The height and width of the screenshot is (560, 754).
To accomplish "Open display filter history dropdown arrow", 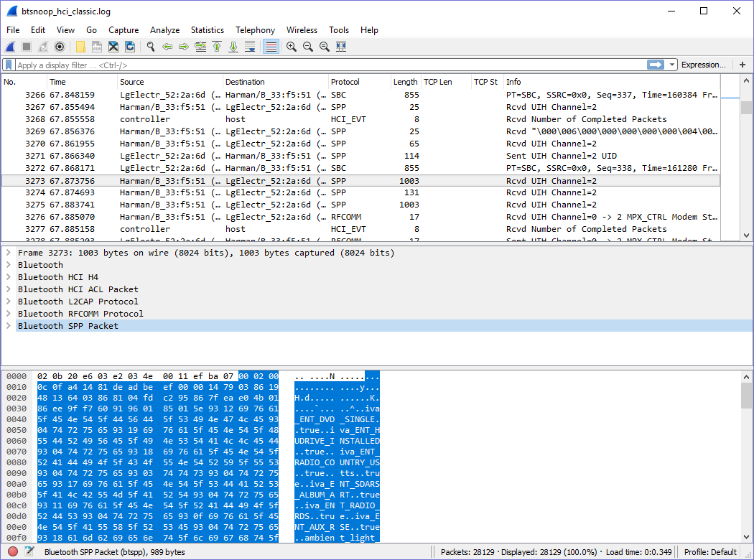I will click(672, 65).
